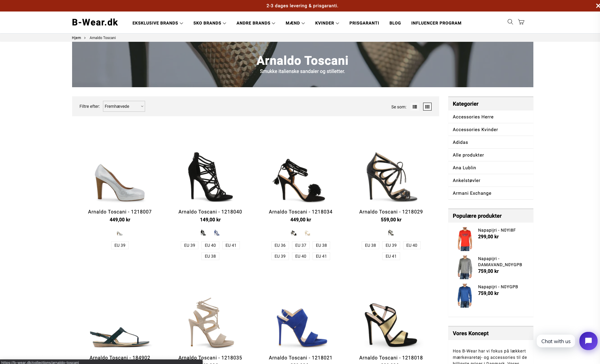
Task: Select blue color variant of 1218040
Action: tap(217, 233)
